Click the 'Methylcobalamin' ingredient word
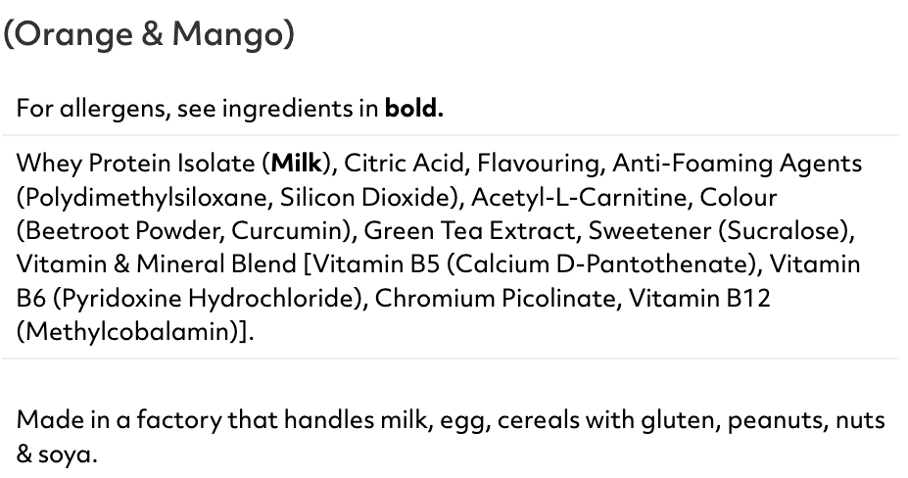Viewport: 908px width, 478px height. point(131,332)
